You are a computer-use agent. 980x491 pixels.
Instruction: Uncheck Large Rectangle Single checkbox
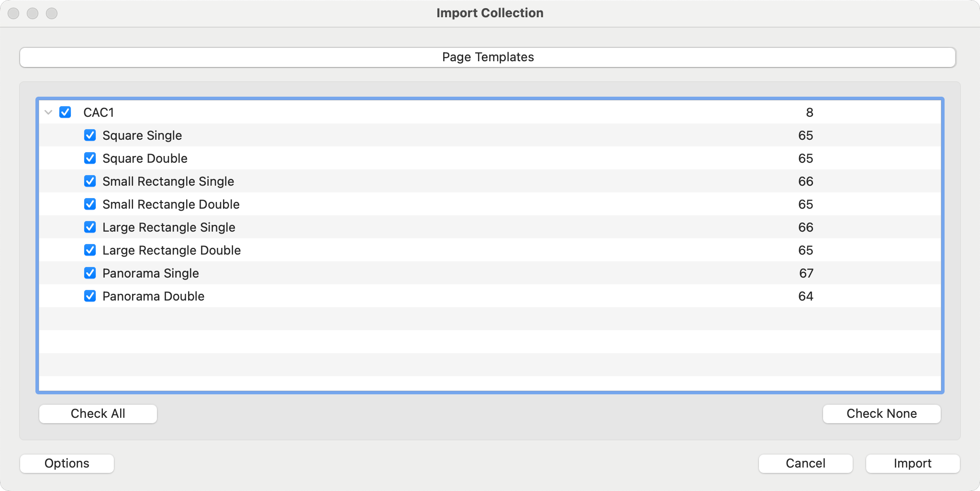(x=90, y=227)
